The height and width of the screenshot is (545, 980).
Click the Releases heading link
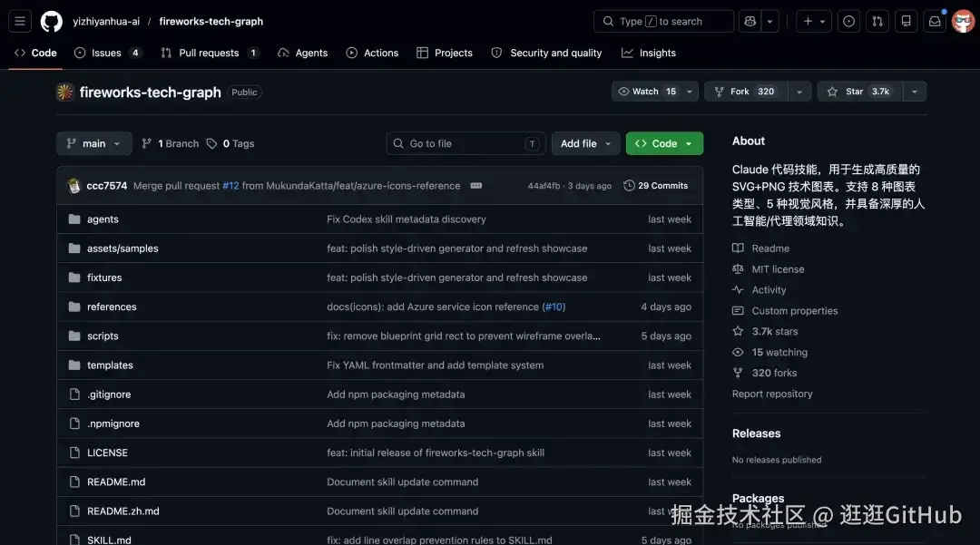pos(756,433)
